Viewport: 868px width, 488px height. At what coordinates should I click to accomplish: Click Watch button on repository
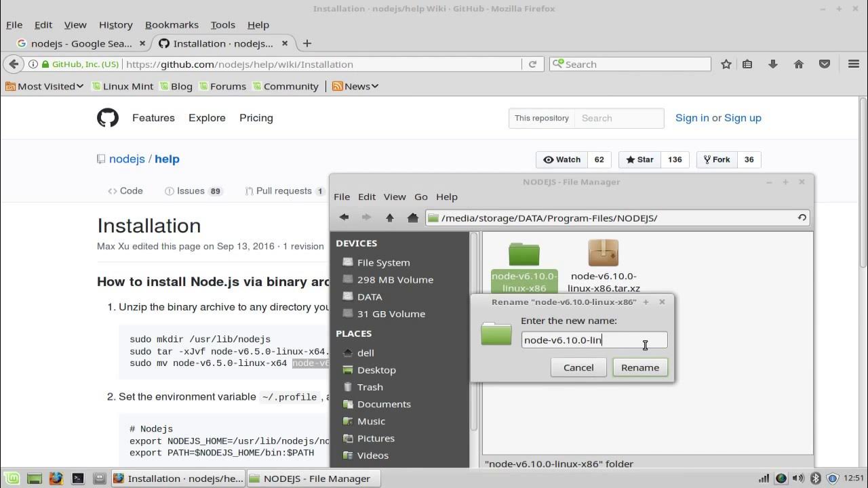click(x=562, y=160)
